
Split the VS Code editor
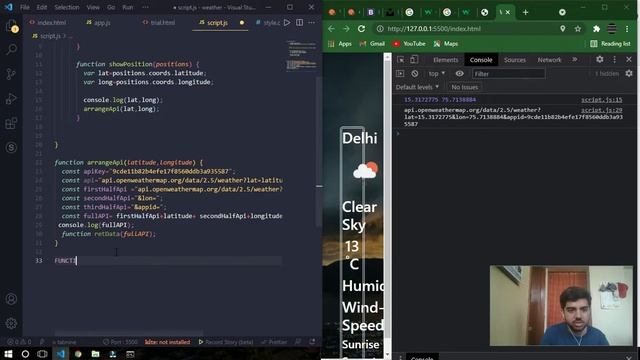[300, 22]
